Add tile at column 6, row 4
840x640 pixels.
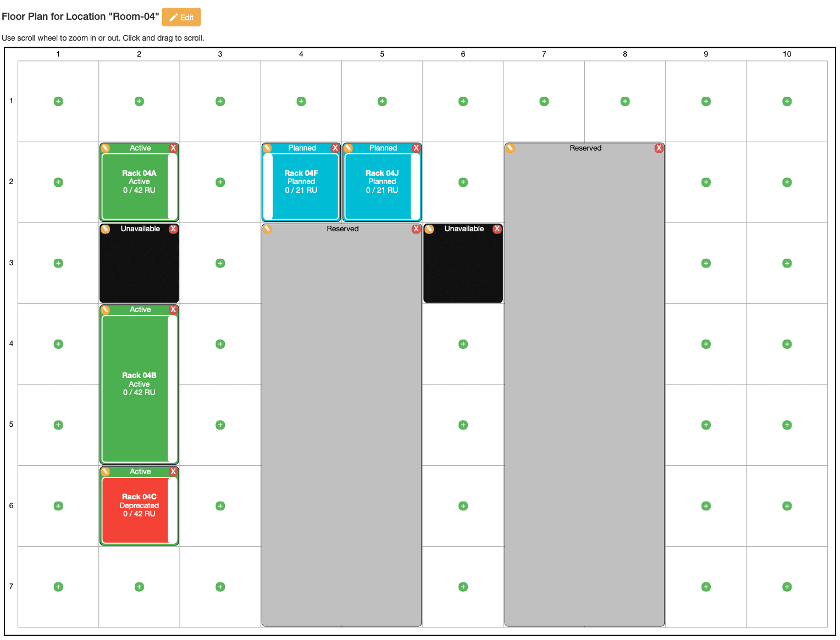[463, 344]
